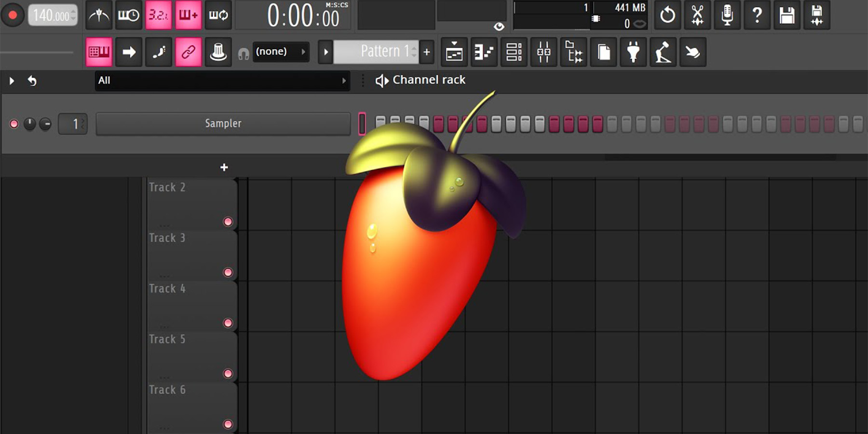This screenshot has height=434, width=868.
Task: Open the scissors audio editor icon
Action: point(697,15)
